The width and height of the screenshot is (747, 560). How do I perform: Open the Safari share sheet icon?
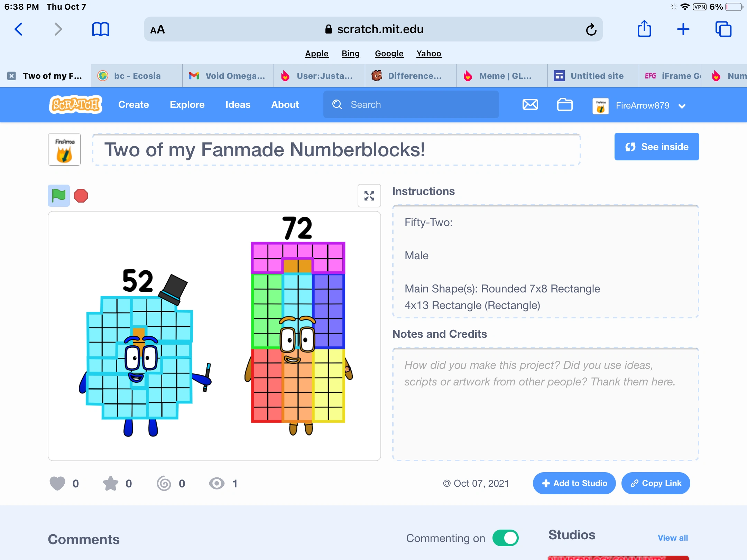[x=644, y=29]
